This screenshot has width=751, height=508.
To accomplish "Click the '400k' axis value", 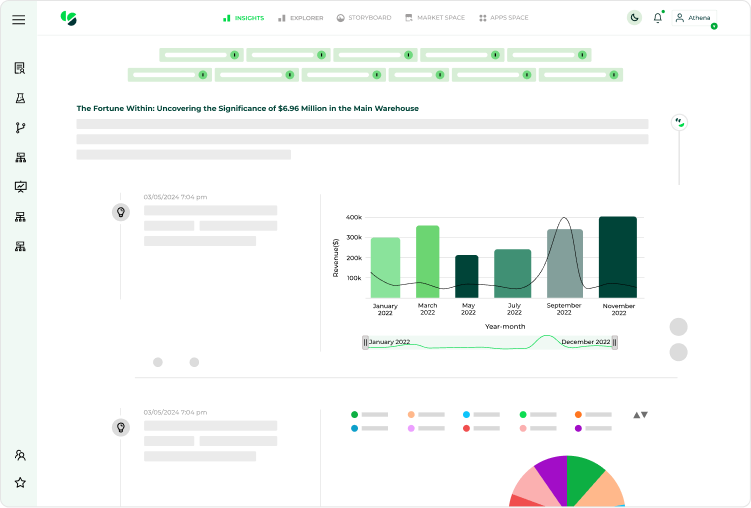I will pyautogui.click(x=354, y=217).
